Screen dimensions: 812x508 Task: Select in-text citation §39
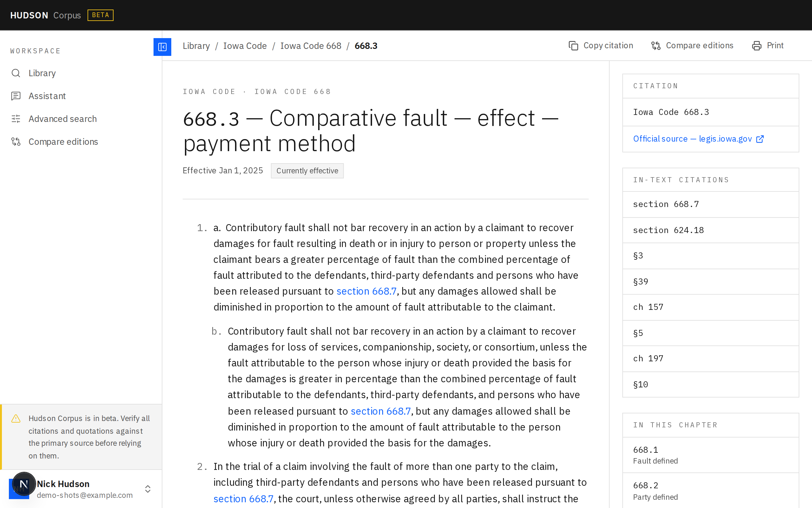click(x=710, y=282)
